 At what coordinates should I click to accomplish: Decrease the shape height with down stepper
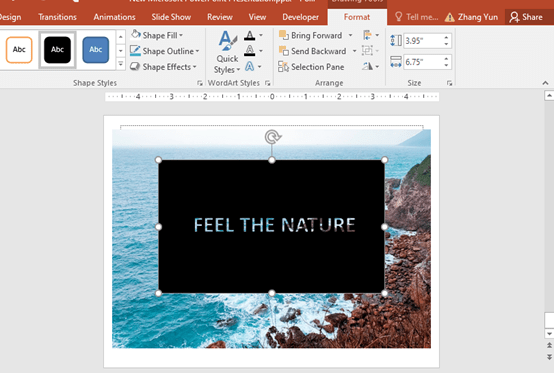447,45
